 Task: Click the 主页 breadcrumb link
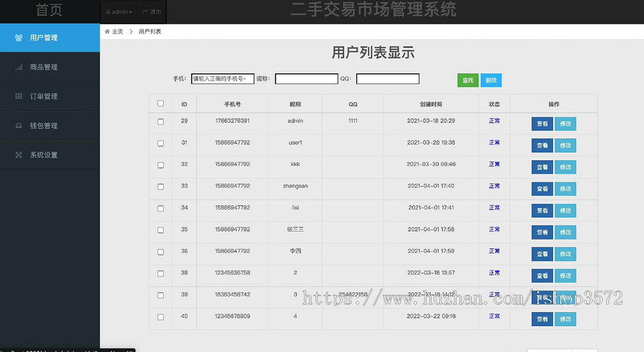pos(117,31)
